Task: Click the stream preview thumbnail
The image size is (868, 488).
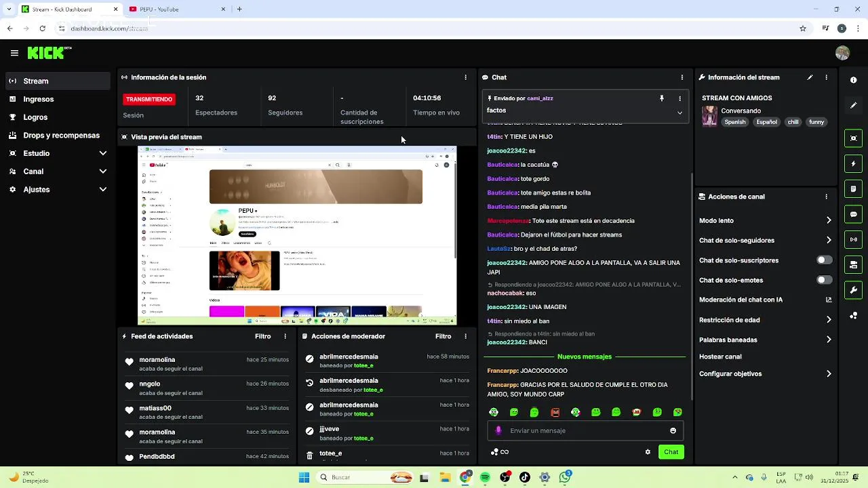Action: click(x=297, y=235)
